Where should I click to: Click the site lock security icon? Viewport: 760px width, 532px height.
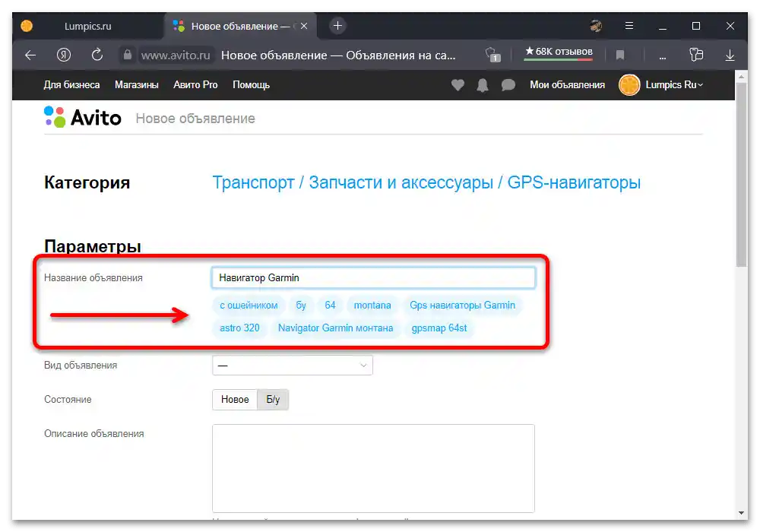pos(127,55)
